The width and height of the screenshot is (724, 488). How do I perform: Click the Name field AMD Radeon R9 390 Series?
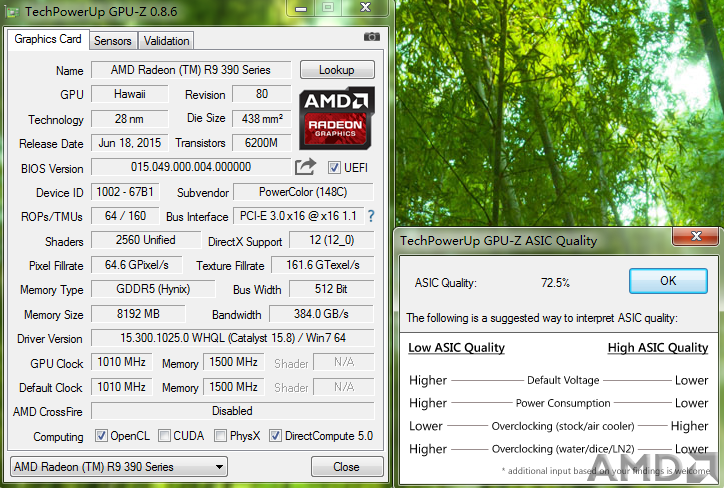[191, 70]
